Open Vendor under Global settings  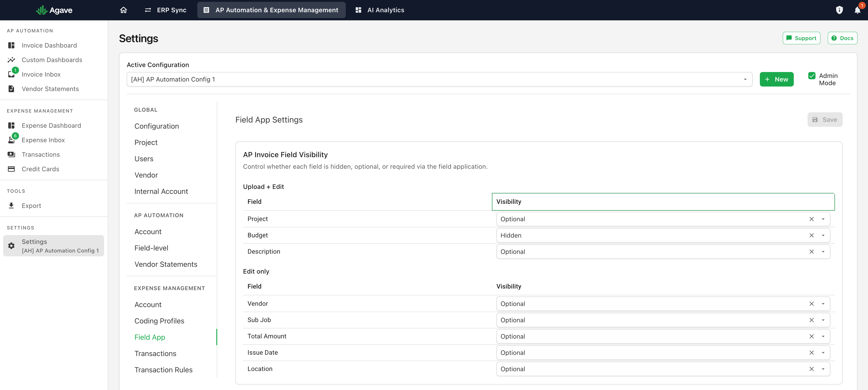146,175
